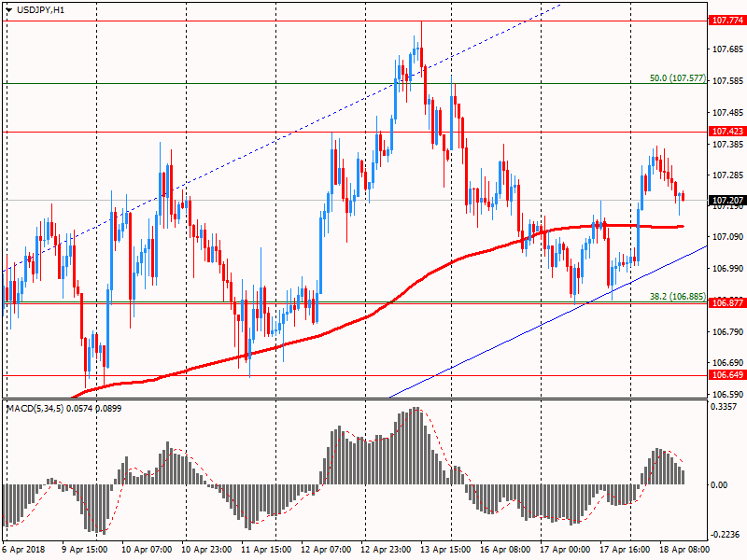Select the 6 Apr 2018 time label
The image size is (747, 560).
(24, 550)
